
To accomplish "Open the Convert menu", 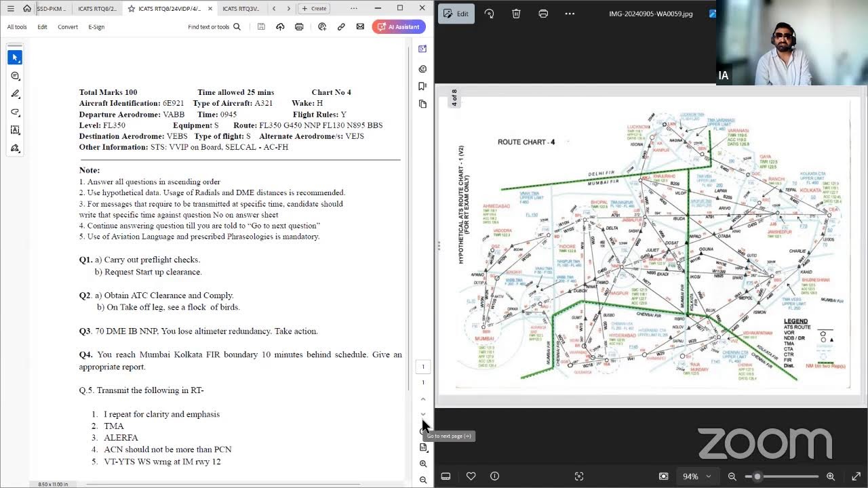I will click(68, 27).
